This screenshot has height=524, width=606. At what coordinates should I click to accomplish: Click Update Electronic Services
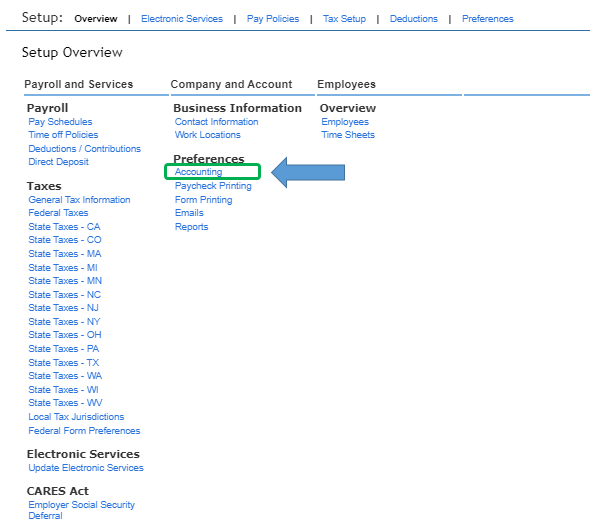click(x=86, y=468)
